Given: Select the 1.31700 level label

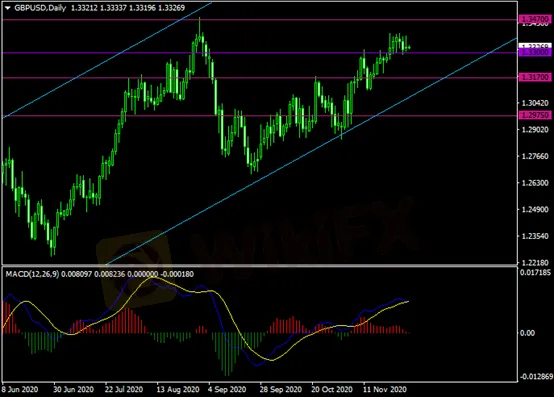Looking at the screenshot, I should coord(535,77).
